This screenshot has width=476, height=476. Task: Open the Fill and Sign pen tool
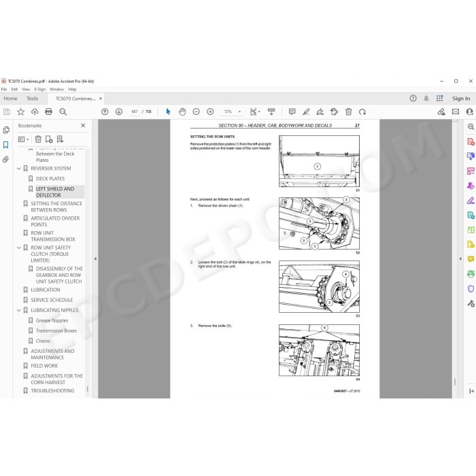(x=471, y=201)
